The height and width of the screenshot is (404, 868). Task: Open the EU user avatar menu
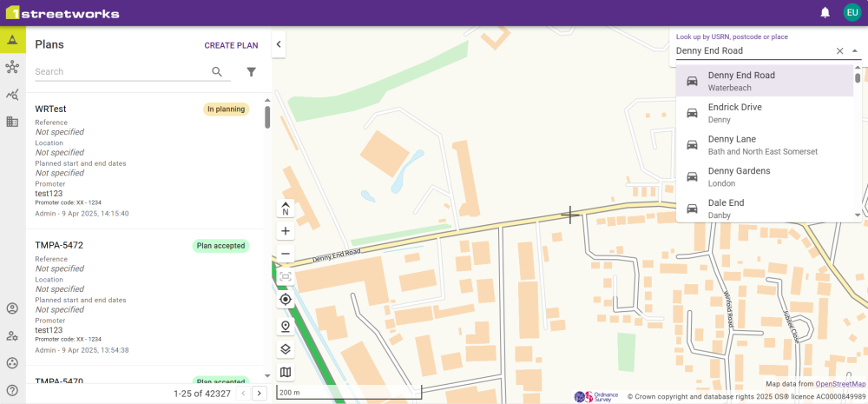tap(852, 13)
